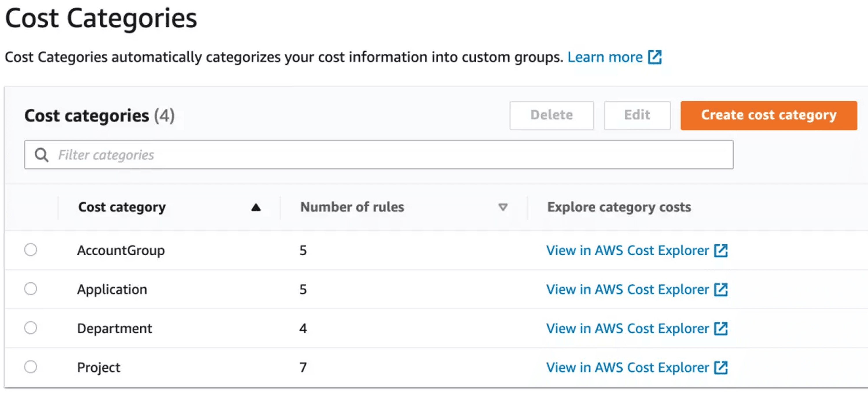Select the AccountGroup radio button
Screen dimensions: 868x396
point(31,250)
